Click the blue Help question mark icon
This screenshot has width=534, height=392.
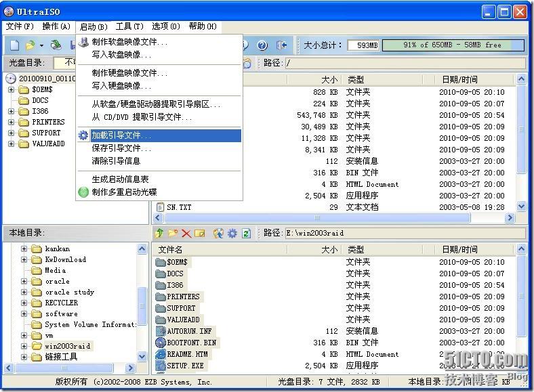(x=262, y=45)
